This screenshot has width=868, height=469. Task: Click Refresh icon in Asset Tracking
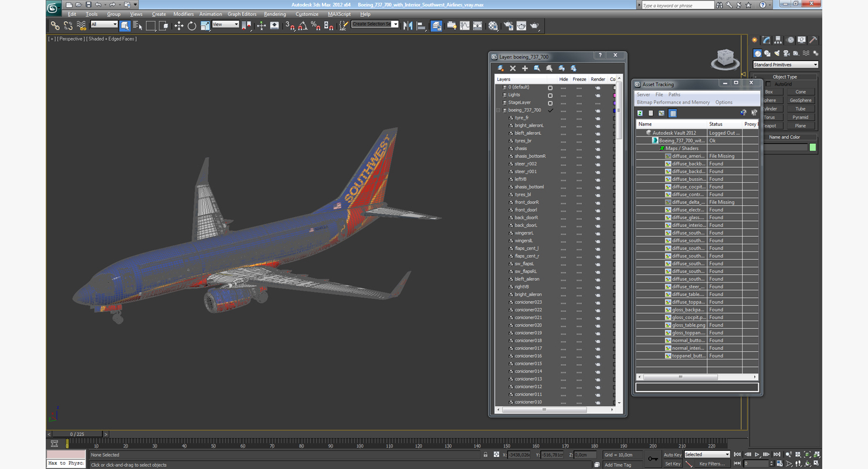click(x=640, y=113)
